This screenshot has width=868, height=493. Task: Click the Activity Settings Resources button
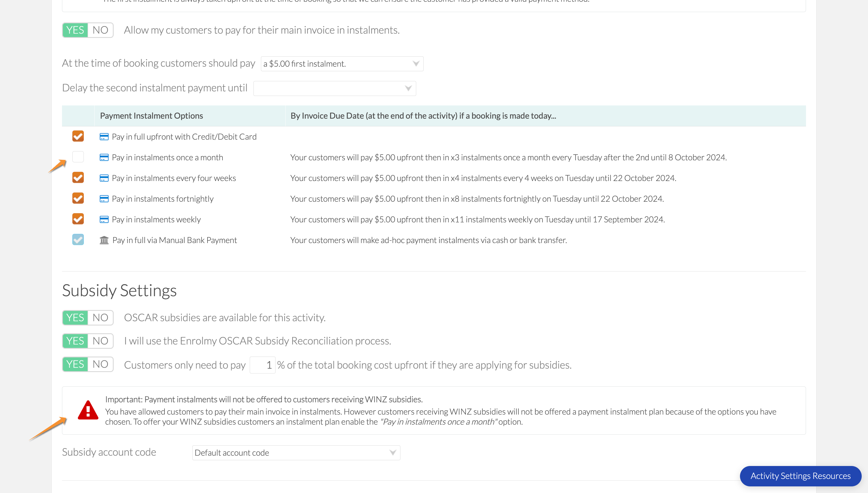(x=801, y=476)
